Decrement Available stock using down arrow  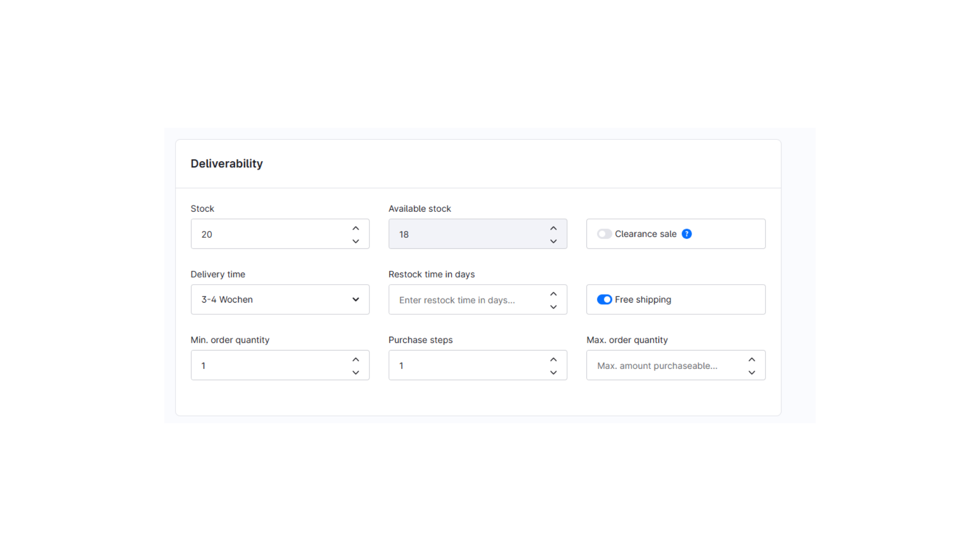[x=553, y=241]
